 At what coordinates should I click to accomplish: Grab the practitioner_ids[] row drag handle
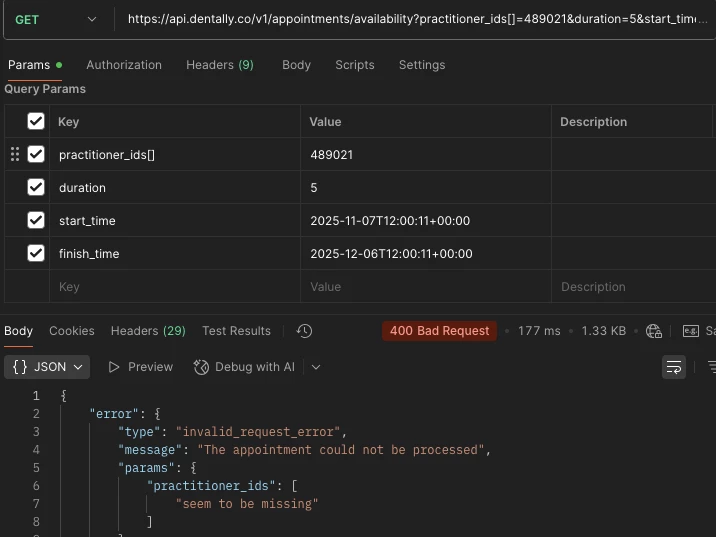[14, 154]
